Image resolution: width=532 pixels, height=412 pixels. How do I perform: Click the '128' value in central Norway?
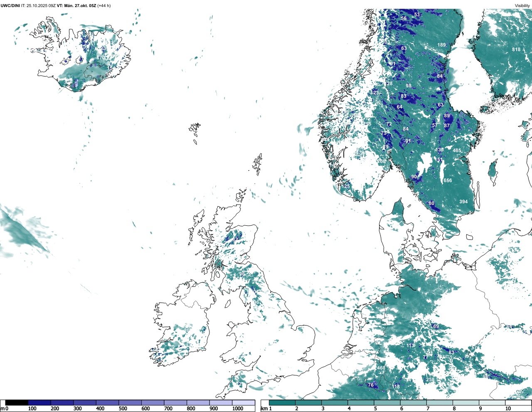click(x=388, y=84)
